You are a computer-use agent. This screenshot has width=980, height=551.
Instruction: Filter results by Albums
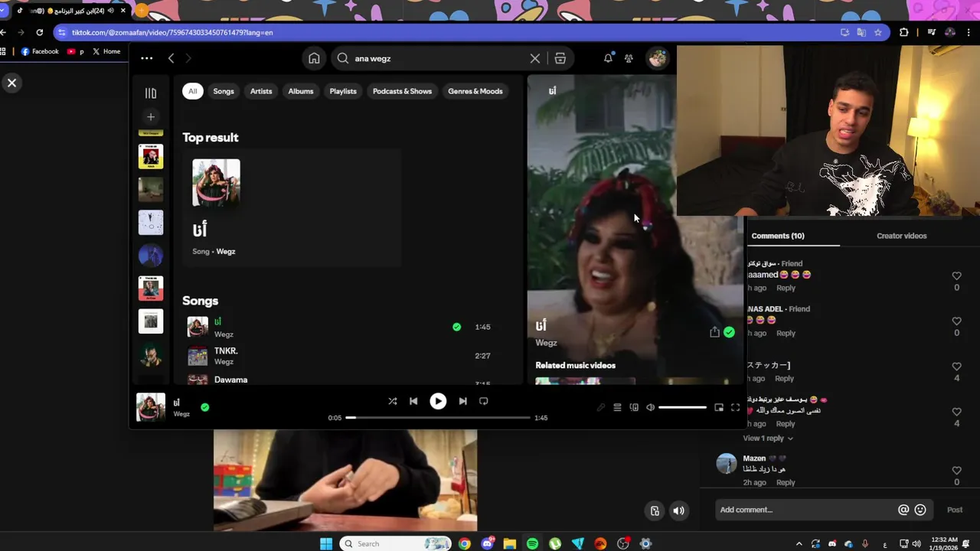[301, 91]
